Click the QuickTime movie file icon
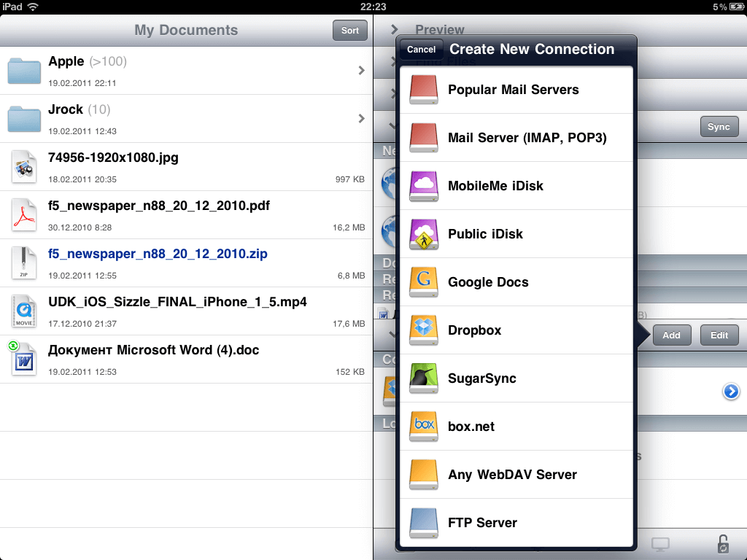This screenshot has width=747, height=560. point(24,311)
